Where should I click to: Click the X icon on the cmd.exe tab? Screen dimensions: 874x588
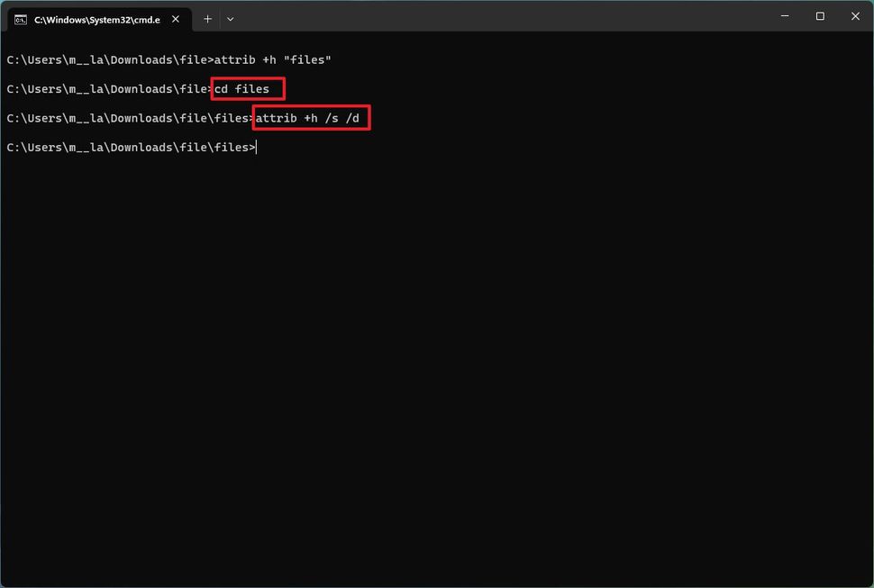click(x=176, y=18)
